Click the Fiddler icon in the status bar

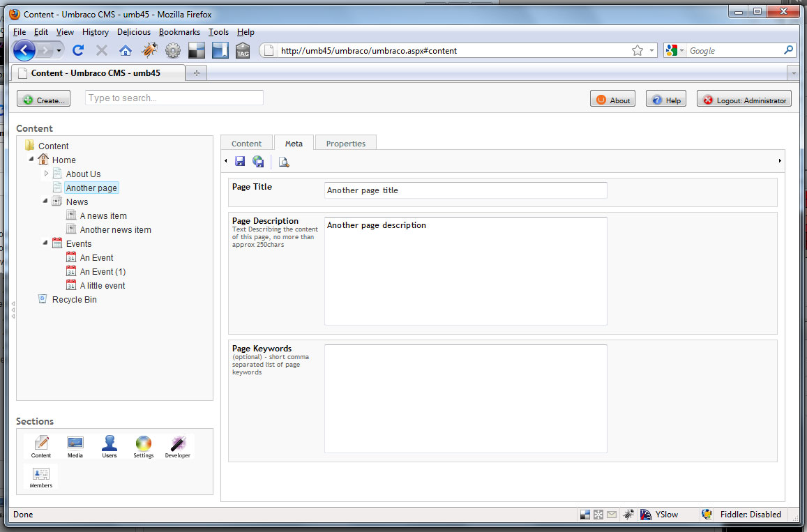point(707,515)
